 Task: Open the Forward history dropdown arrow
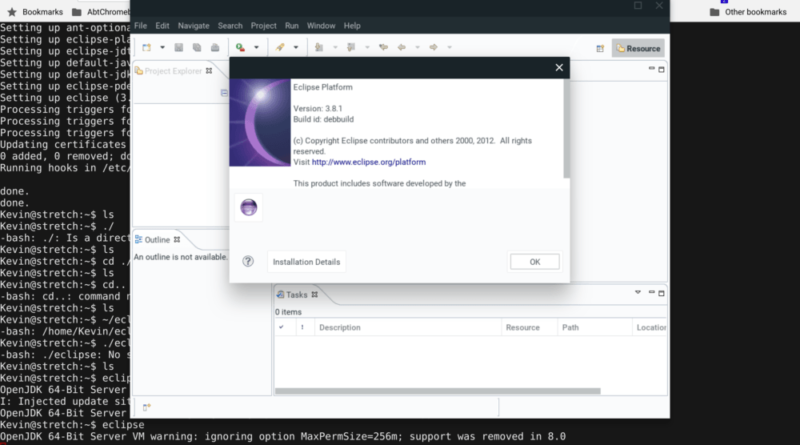[x=449, y=47]
